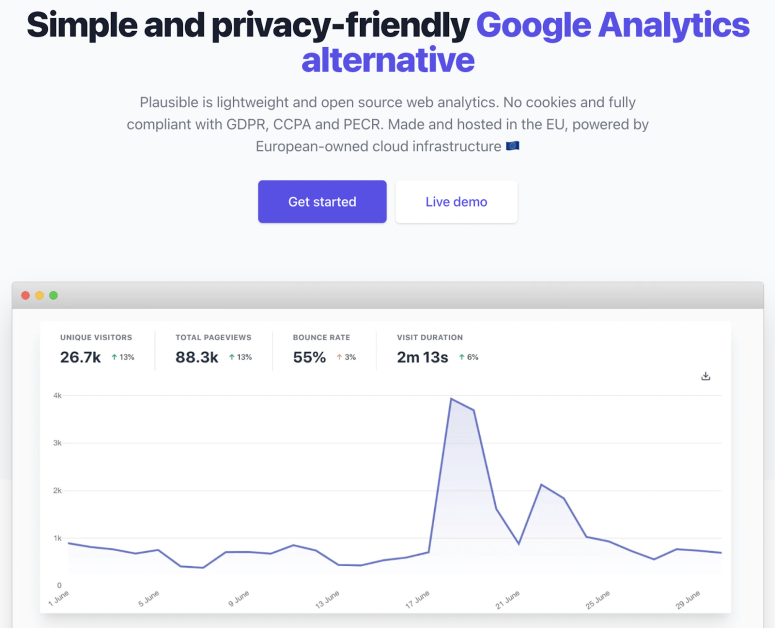This screenshot has height=628, width=775.
Task: Click the EU flag emoji
Action: tap(512, 146)
